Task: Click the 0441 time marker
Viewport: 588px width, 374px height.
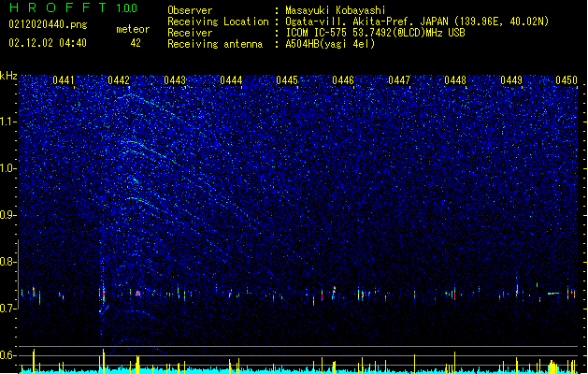Action: (x=64, y=80)
